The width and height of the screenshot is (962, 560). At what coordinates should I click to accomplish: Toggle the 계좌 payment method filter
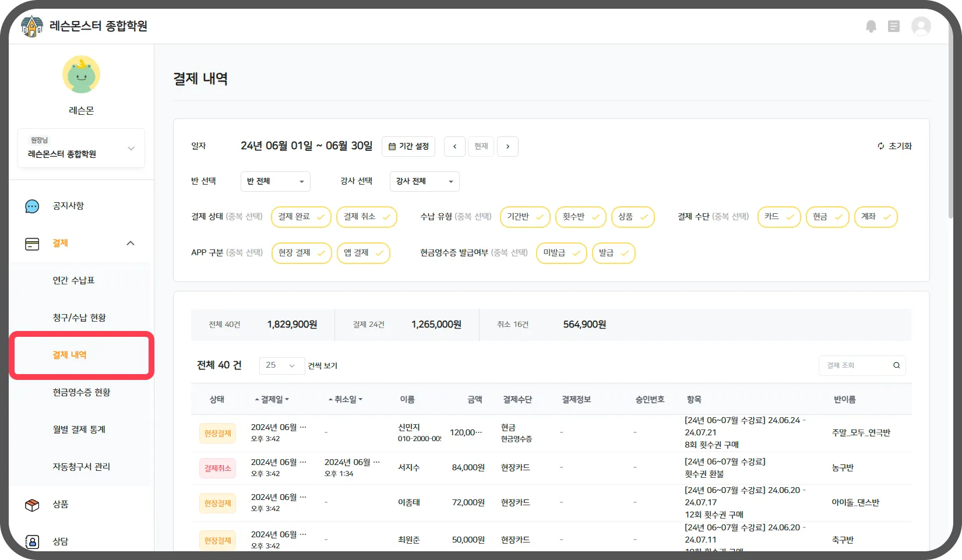click(876, 217)
